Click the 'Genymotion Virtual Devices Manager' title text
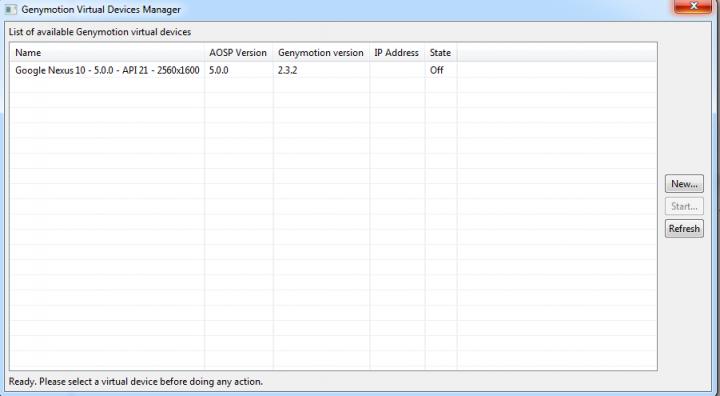Image resolution: width=720 pixels, height=396 pixels. [x=101, y=10]
